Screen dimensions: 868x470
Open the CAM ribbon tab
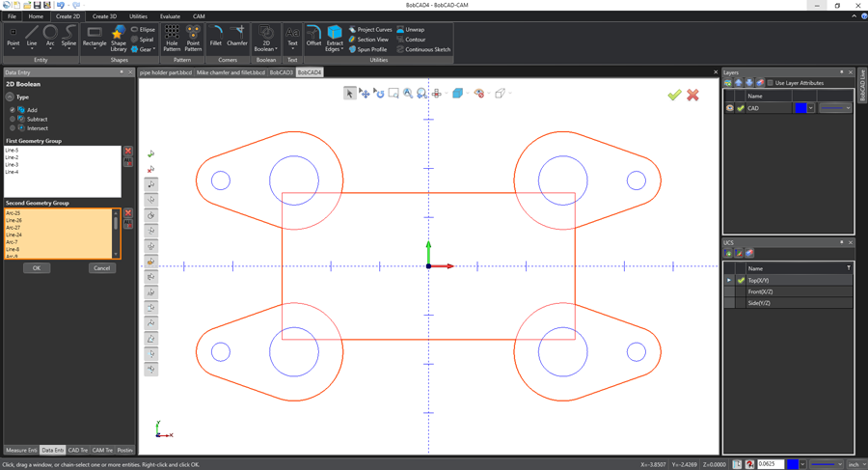199,16
